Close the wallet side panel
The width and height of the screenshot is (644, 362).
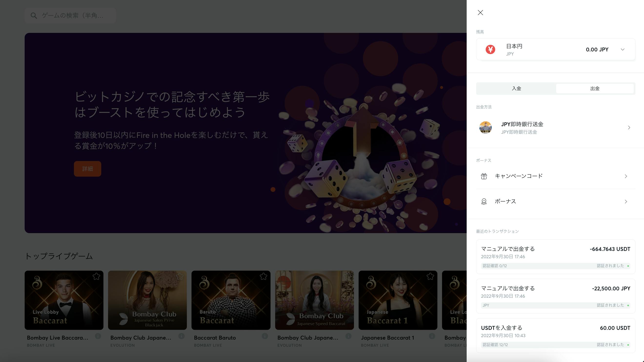(x=480, y=12)
